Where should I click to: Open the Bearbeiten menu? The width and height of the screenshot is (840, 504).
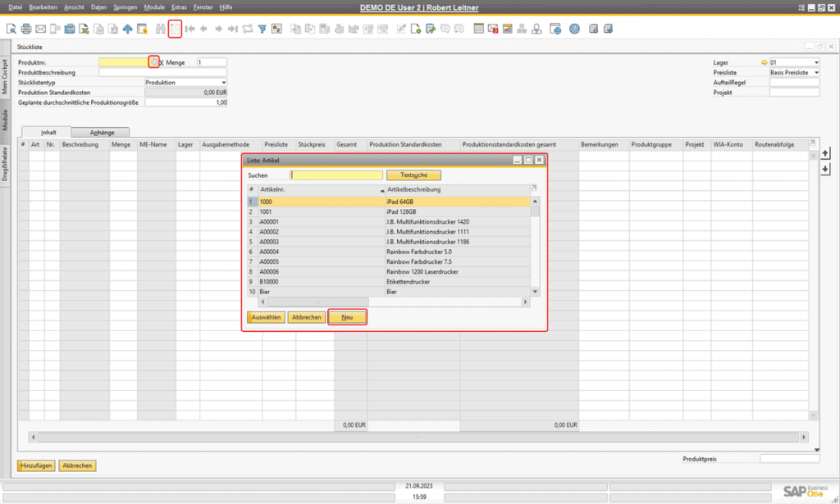(43, 7)
